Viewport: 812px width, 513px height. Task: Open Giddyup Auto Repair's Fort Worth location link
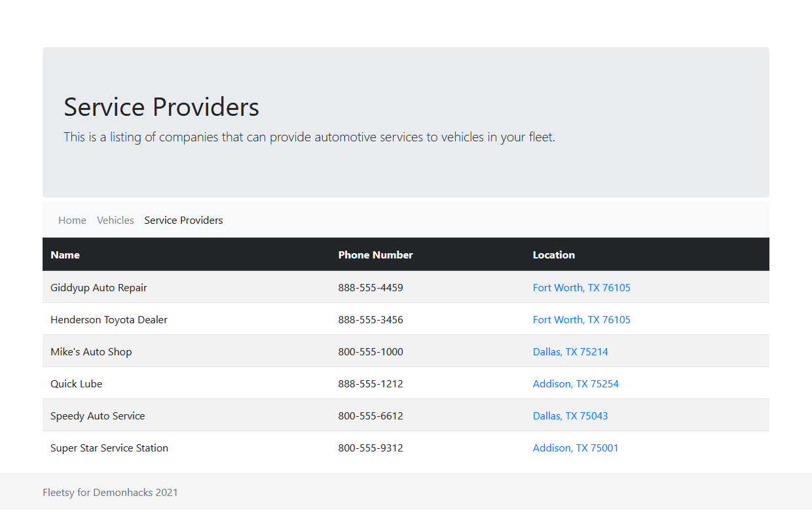[581, 288]
